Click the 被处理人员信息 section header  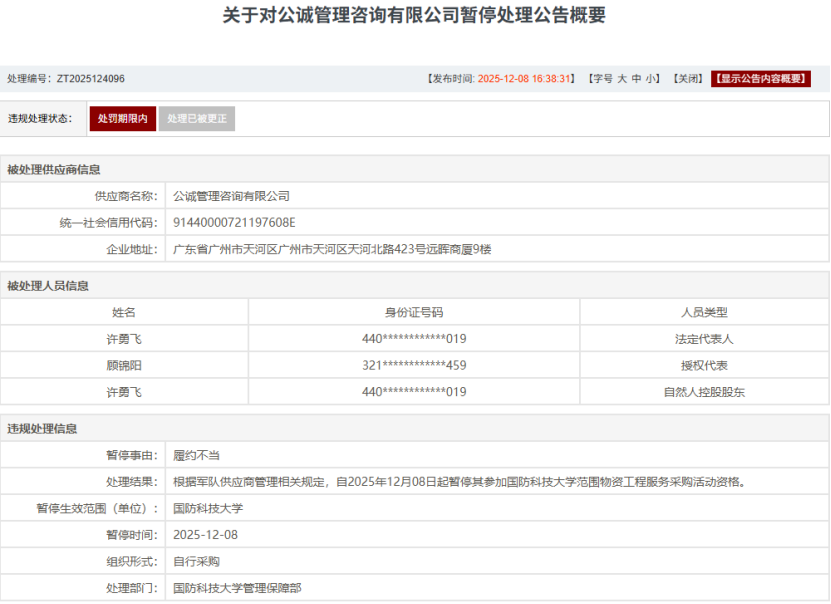click(48, 286)
